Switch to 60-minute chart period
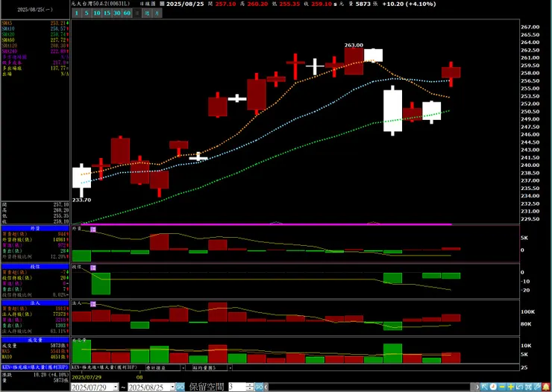Screen dimensions: 552x392 click(x=127, y=13)
